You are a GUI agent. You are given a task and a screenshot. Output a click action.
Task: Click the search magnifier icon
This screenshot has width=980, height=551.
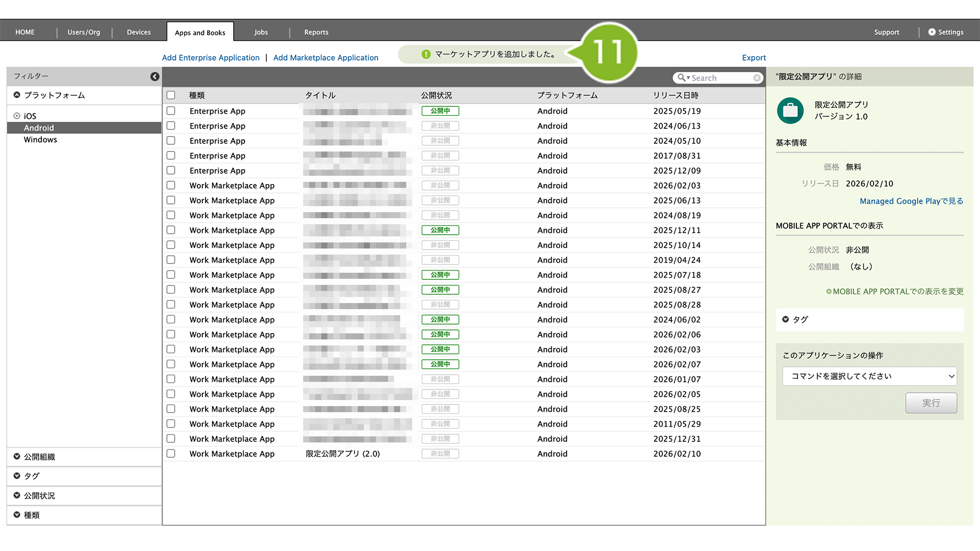point(682,78)
